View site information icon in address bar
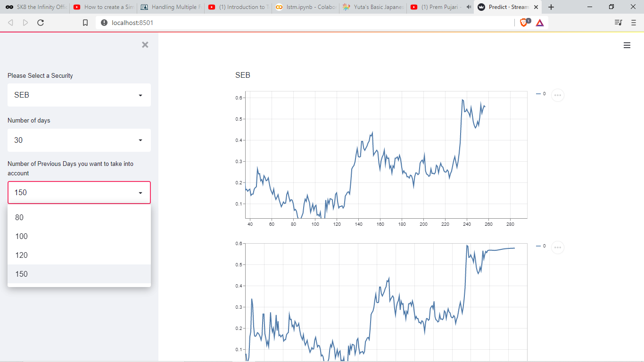 pos(104,23)
